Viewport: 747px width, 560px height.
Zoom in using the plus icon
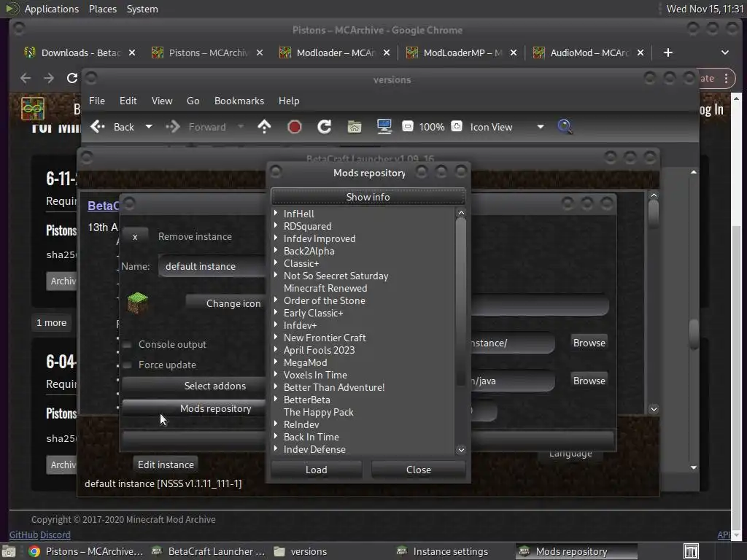[457, 127]
